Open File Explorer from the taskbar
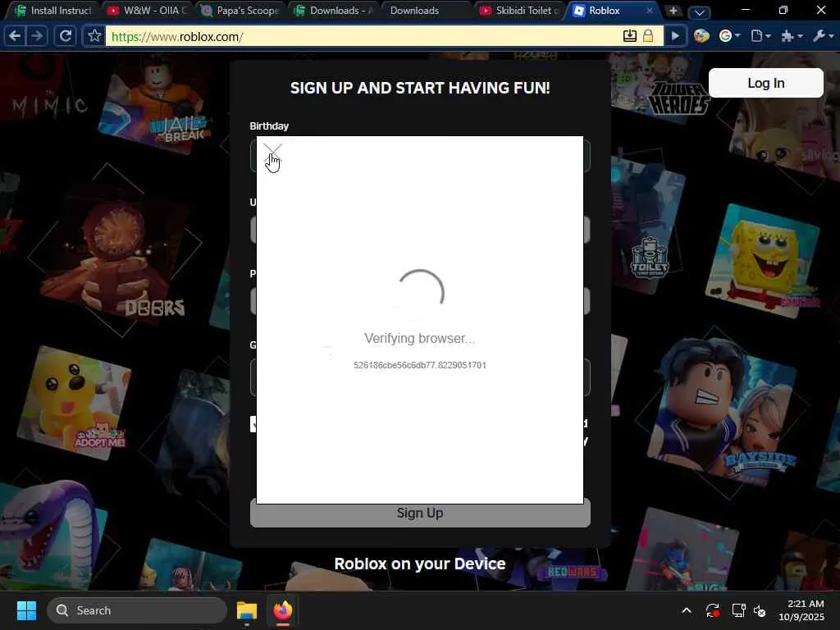The image size is (840, 630). 247,610
